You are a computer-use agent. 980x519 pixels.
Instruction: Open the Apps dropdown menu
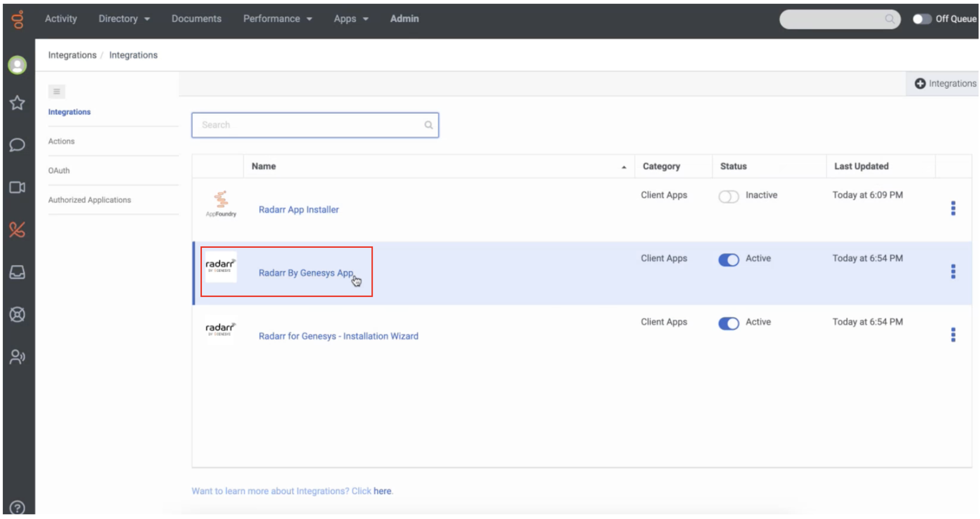[351, 19]
